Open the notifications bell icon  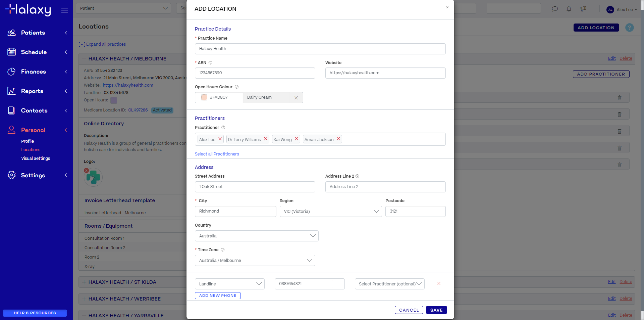coord(569,9)
